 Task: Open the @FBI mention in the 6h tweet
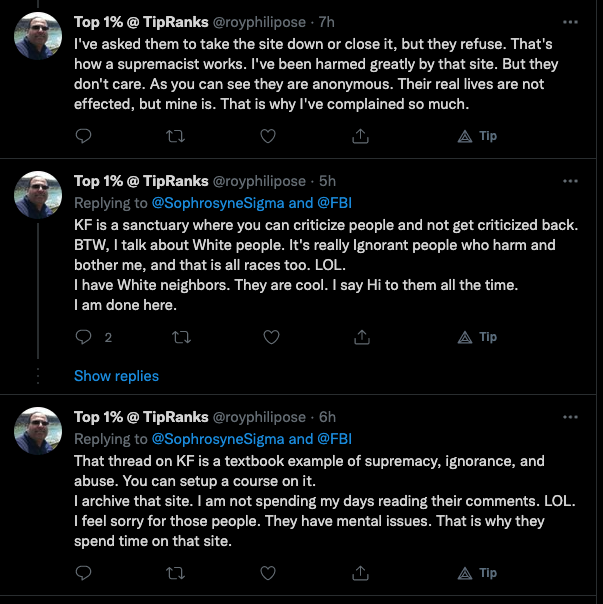[x=334, y=439]
